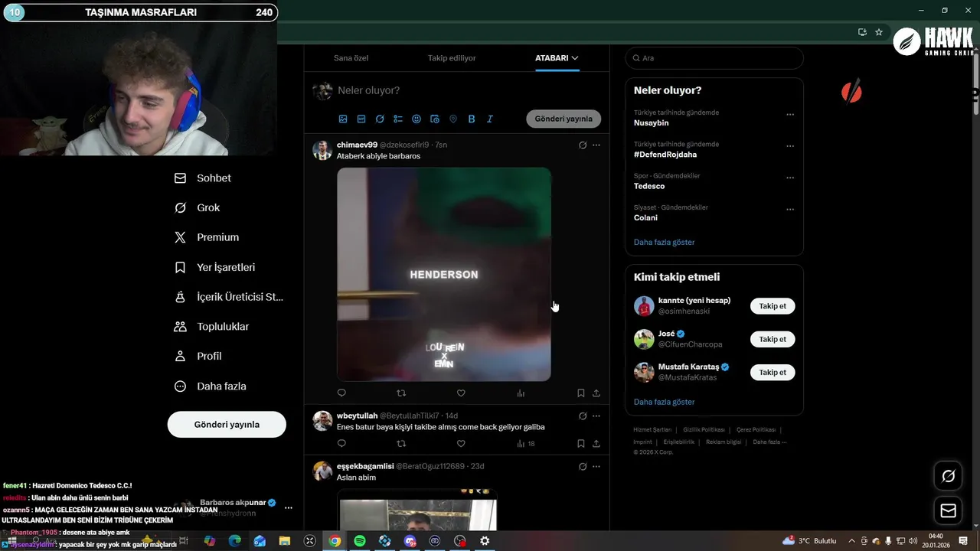Open emoji picker in the composer

pos(416,119)
